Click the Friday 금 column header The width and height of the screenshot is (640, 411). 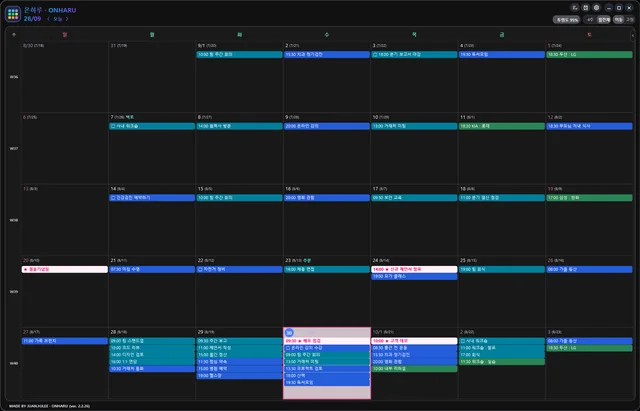point(502,35)
